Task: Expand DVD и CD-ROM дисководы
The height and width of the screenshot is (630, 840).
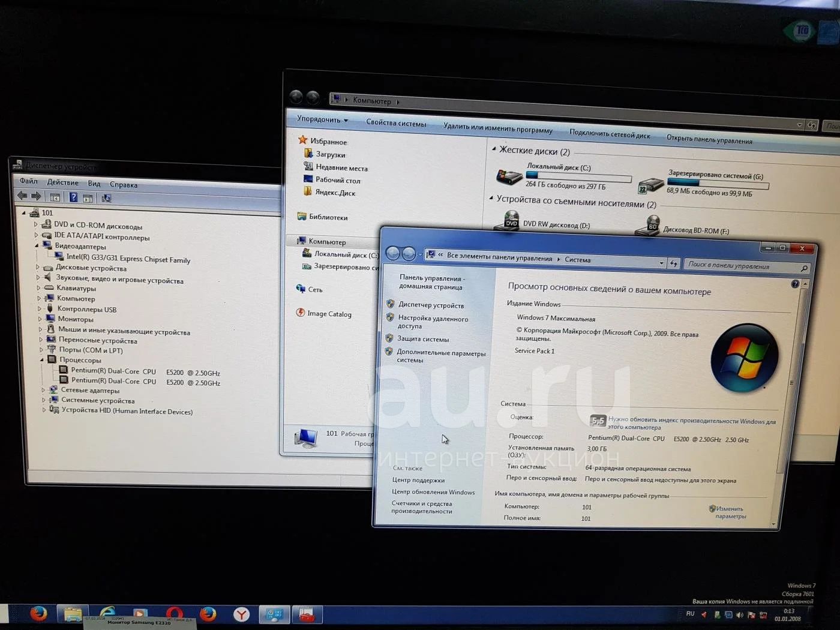Action: pos(35,224)
